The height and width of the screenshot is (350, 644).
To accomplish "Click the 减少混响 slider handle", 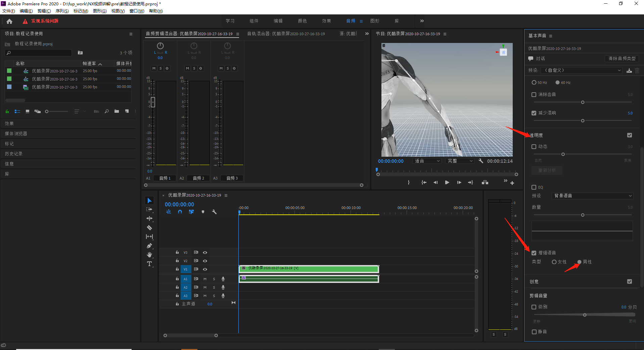I will tap(583, 121).
